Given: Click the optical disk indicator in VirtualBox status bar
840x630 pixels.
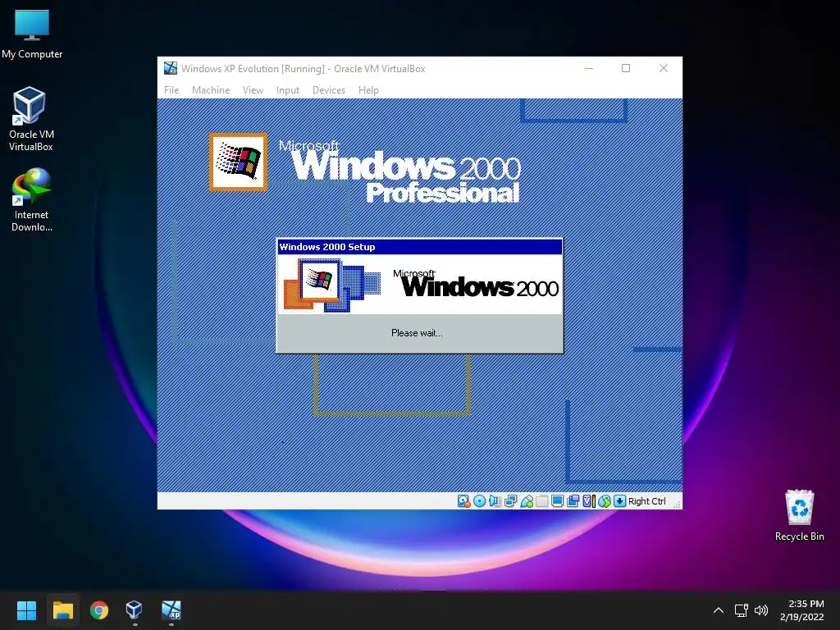Looking at the screenshot, I should tap(479, 501).
